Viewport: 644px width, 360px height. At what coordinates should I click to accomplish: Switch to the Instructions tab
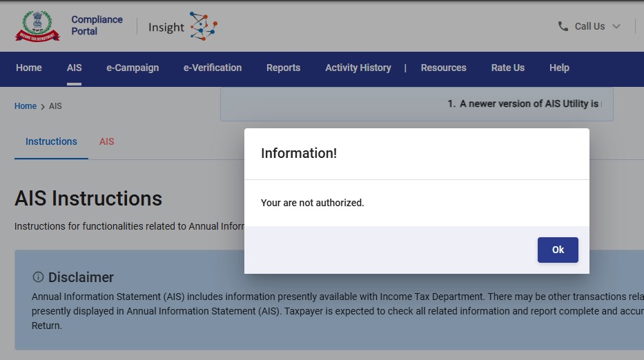(x=51, y=141)
